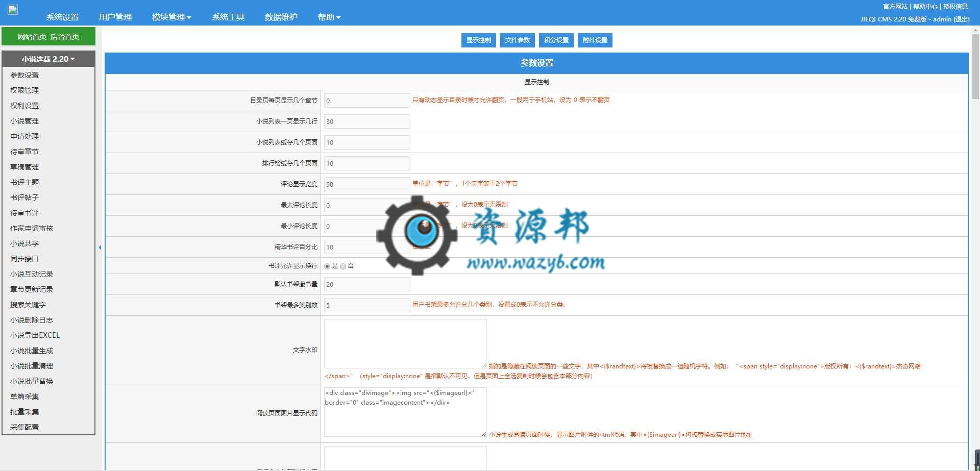980x471 pixels.
Task: Open 章节更新记录 in the sidebar
Action: tap(32, 289)
